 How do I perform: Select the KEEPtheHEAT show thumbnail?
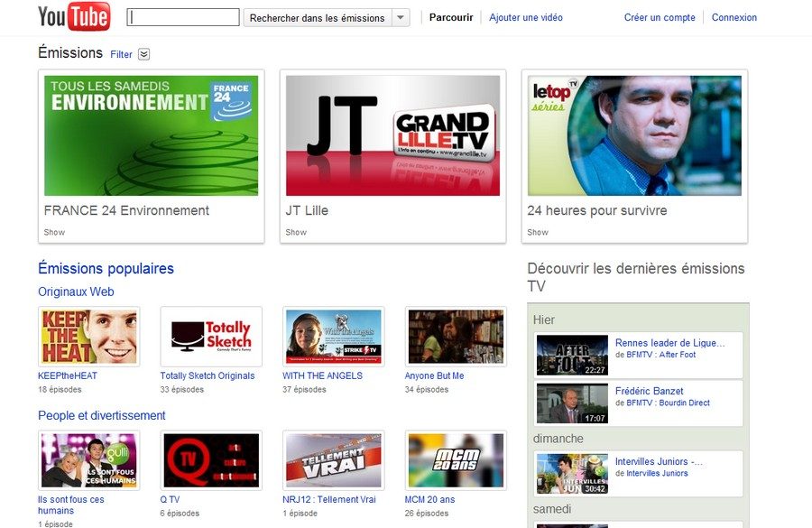[88, 337]
